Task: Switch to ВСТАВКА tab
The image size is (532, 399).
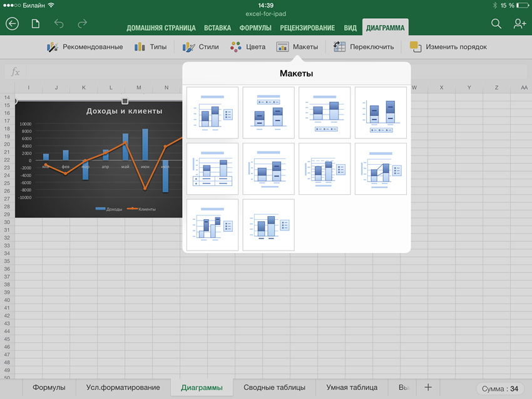Action: click(x=217, y=28)
